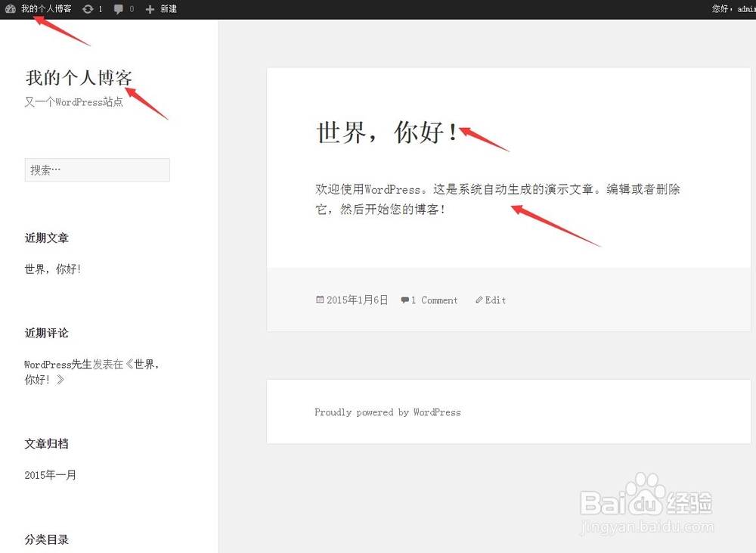
Task: Click the calendar icon beside the post date
Action: click(320, 300)
